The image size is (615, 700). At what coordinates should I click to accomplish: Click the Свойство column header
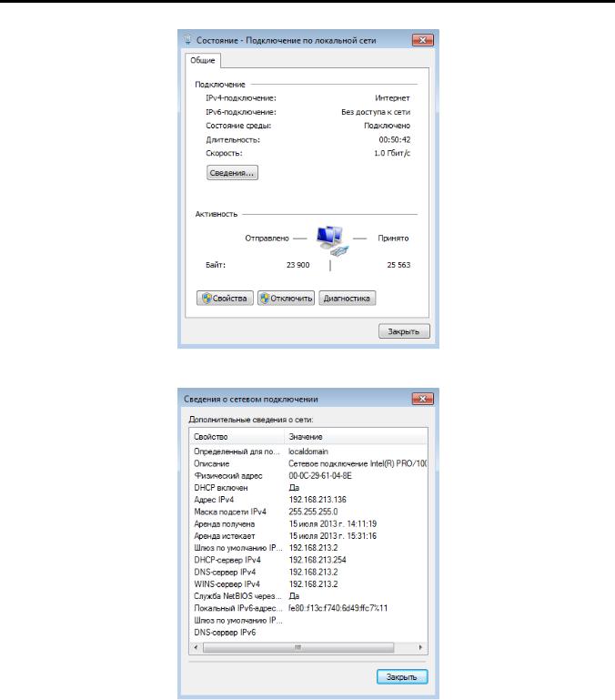pos(237,437)
